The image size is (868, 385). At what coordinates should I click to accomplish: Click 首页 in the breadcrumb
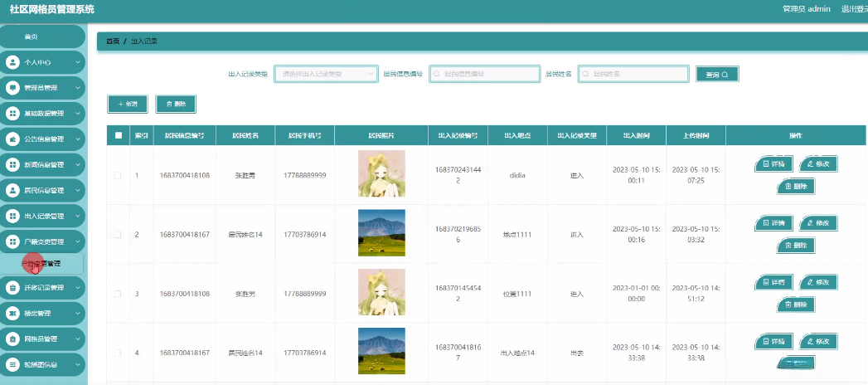pyautogui.click(x=113, y=41)
